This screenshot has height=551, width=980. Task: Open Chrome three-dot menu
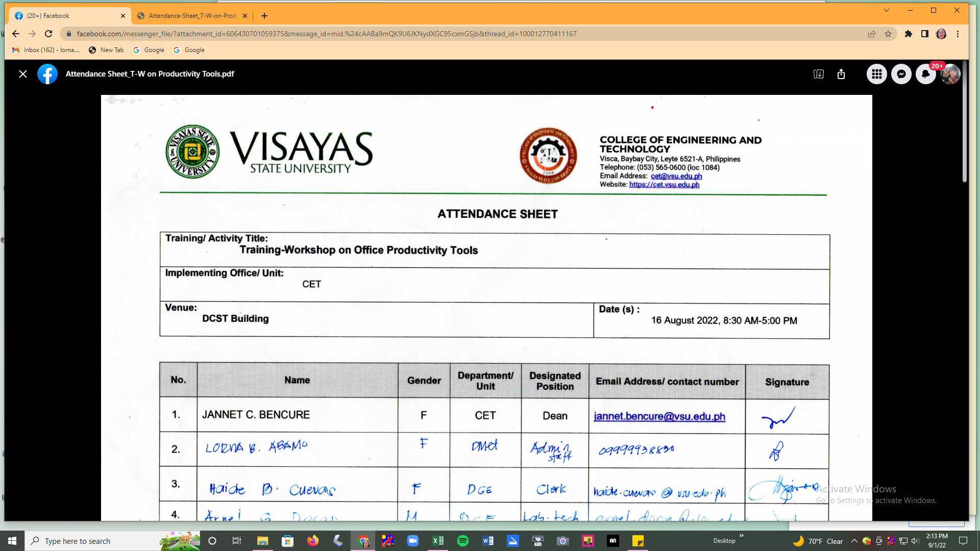click(958, 34)
